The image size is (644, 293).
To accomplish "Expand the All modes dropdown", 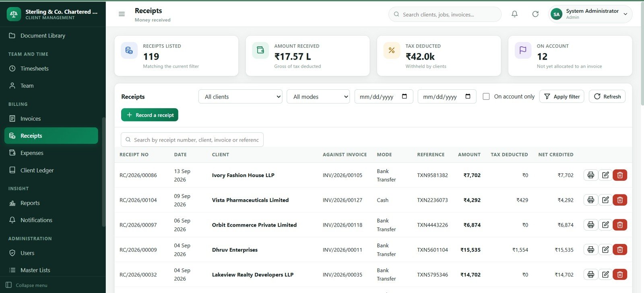I will point(318,97).
